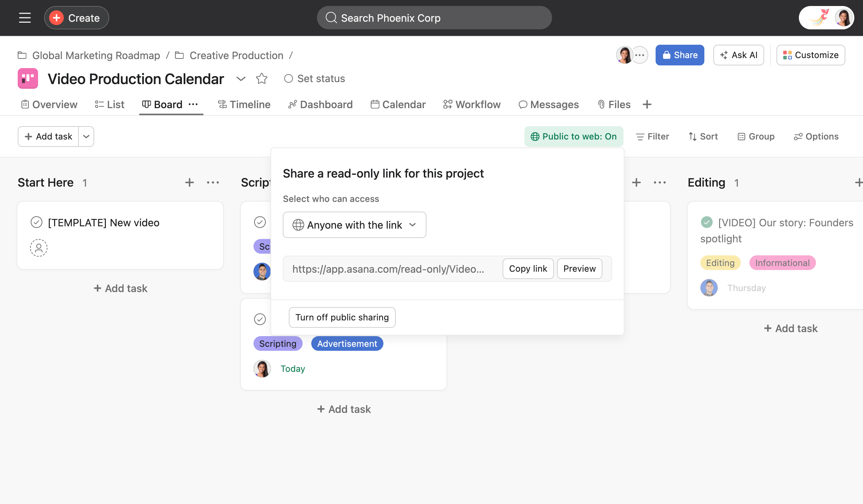This screenshot has height=504, width=863.
Task: Open Start Here column more options
Action: [x=213, y=183]
